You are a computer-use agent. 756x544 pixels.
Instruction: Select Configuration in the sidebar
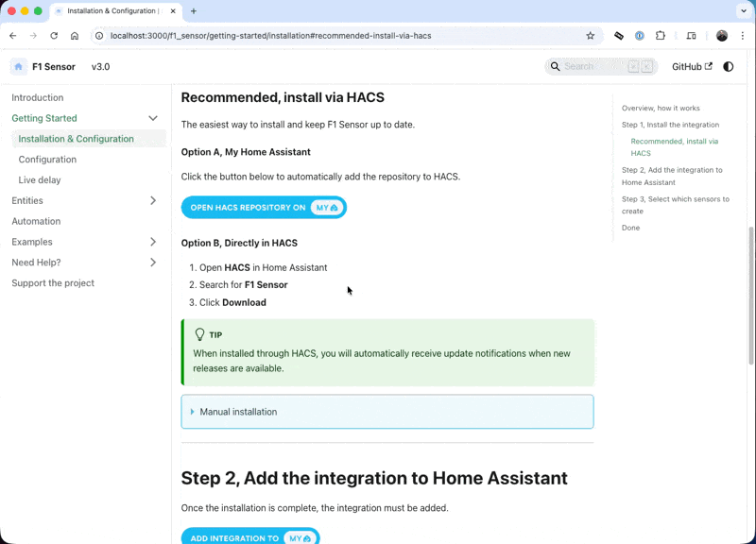point(47,160)
